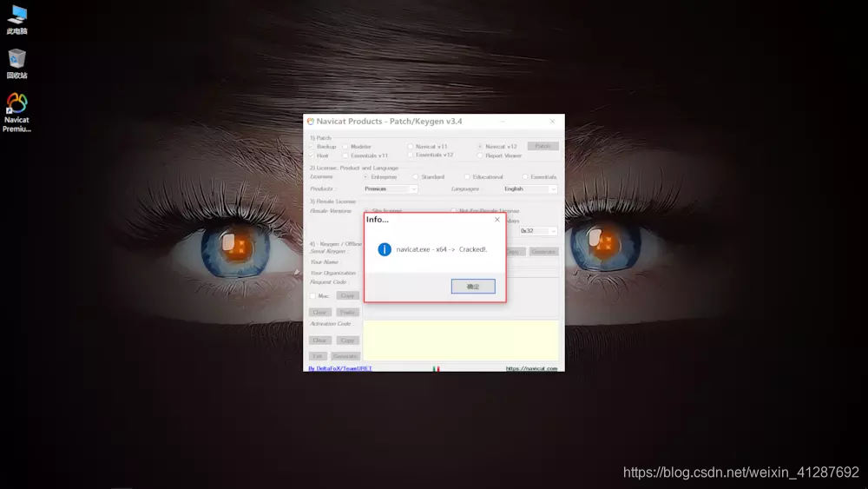Click Generate next to Serial Keygen
868x489 pixels.
(543, 251)
